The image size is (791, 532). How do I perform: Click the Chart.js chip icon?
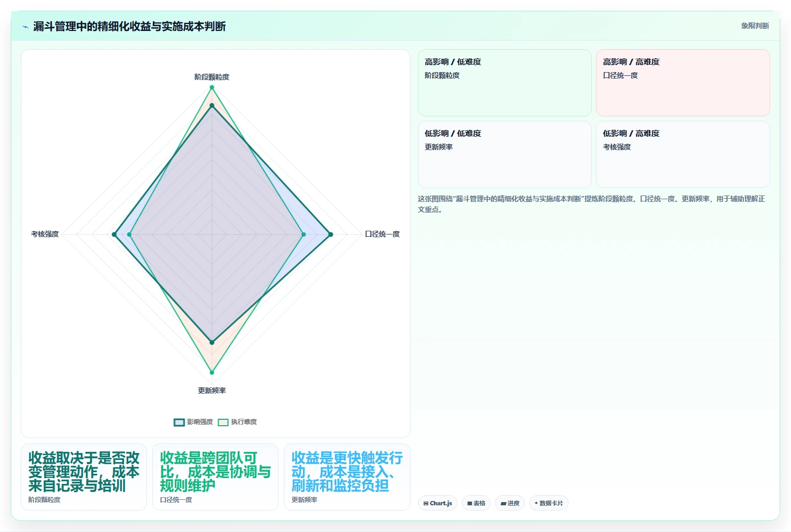(x=426, y=503)
